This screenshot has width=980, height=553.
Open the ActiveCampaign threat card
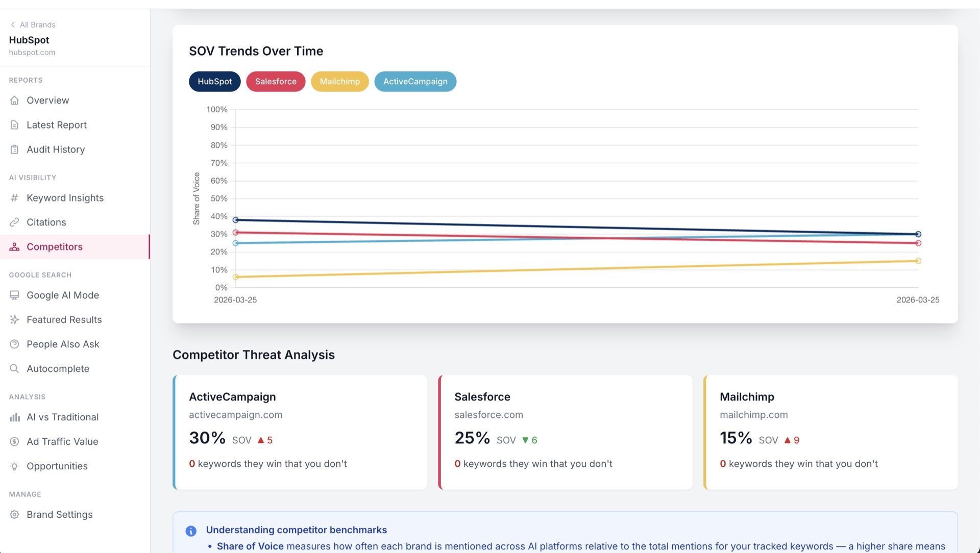tap(300, 433)
